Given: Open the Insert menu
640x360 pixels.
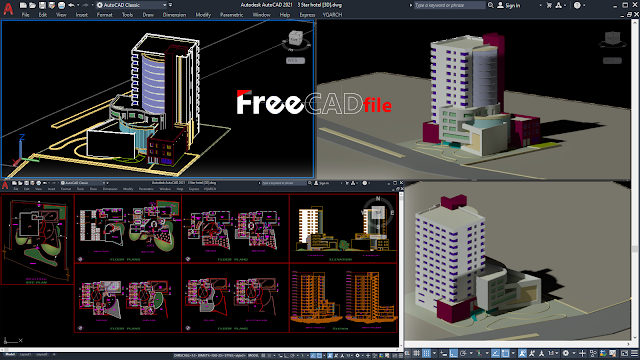Looking at the screenshot, I should pos(82,15).
